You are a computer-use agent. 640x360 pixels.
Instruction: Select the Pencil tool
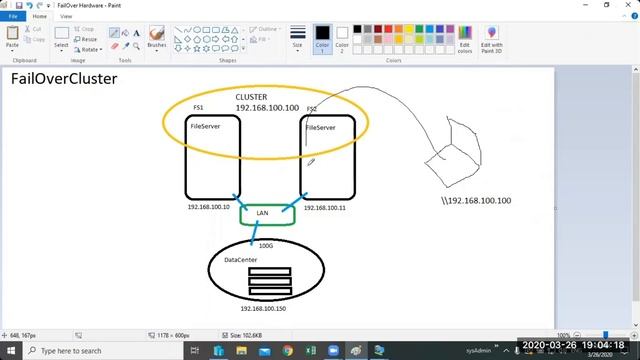click(114, 33)
